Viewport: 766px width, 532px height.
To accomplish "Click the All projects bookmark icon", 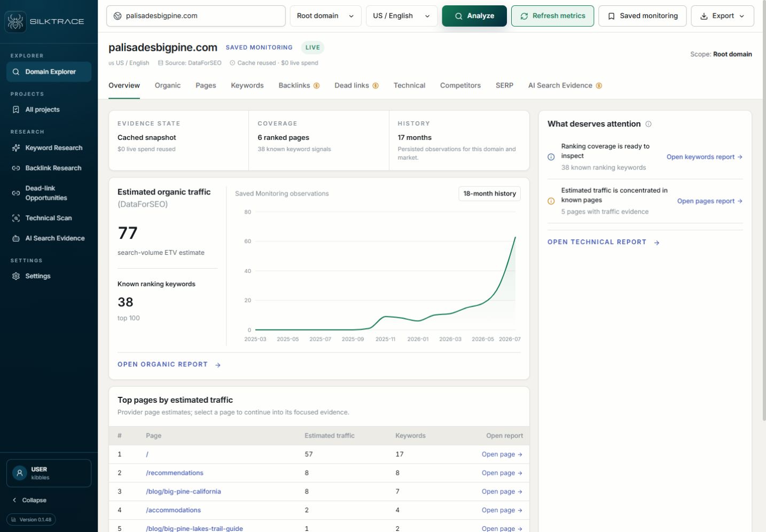I will tap(16, 109).
